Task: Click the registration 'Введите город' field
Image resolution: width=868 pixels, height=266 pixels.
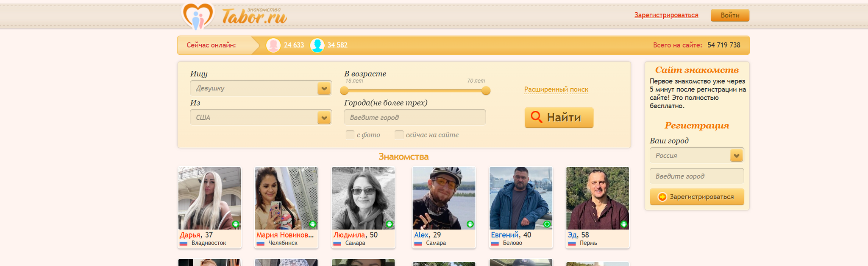Action: tap(697, 176)
